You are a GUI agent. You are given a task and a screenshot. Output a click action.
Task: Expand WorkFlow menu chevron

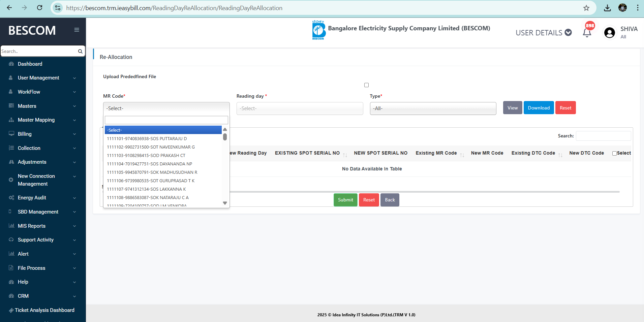[74, 92]
